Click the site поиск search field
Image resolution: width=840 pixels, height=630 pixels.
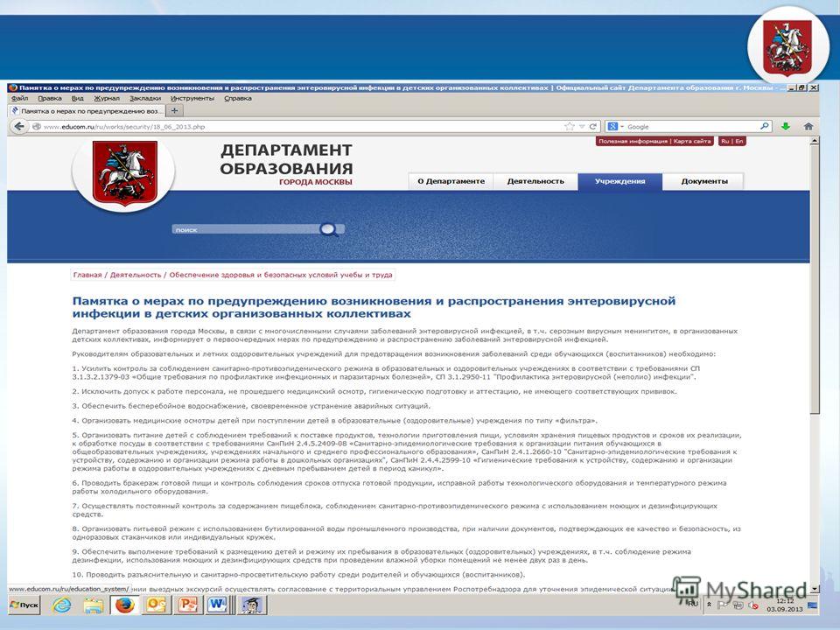pyautogui.click(x=247, y=230)
